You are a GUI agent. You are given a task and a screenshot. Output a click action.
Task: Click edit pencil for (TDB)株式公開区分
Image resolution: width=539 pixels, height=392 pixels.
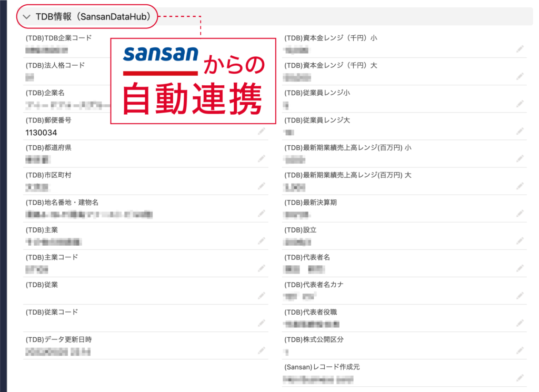[520, 350]
